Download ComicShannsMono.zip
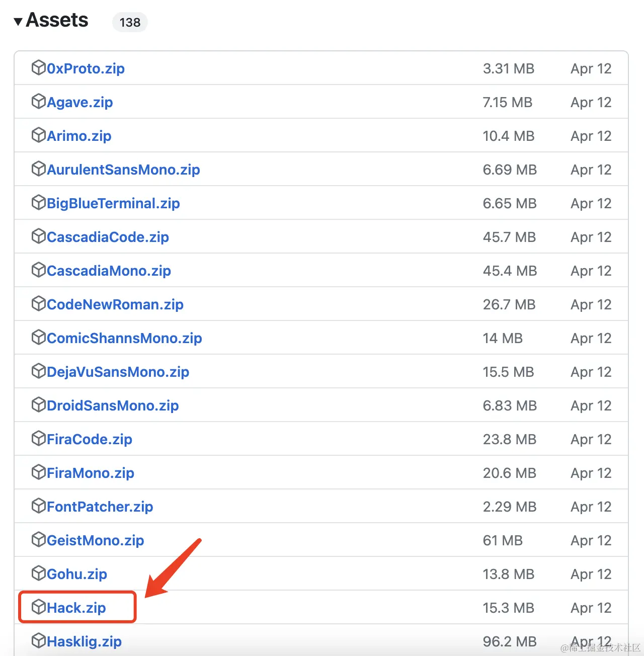The width and height of the screenshot is (644, 656). pos(124,338)
